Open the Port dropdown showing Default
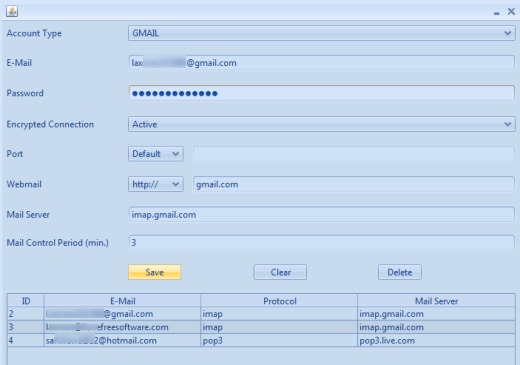This screenshot has width=520, height=365. pos(156,154)
